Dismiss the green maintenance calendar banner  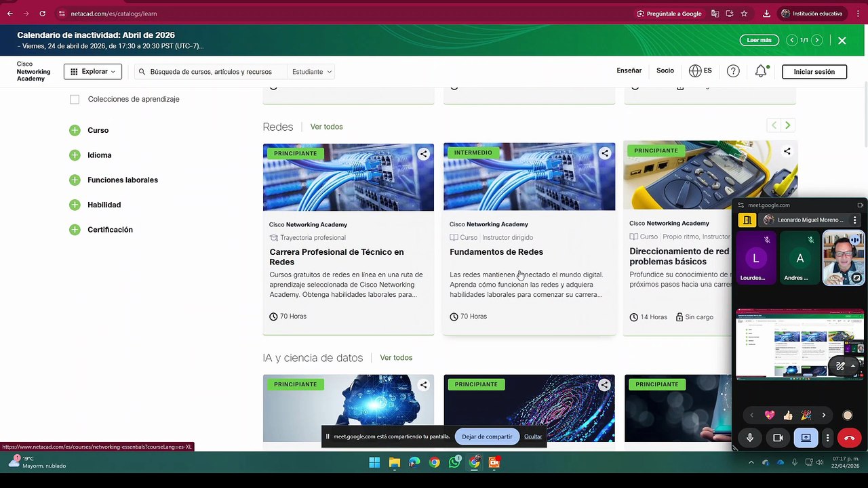click(842, 41)
